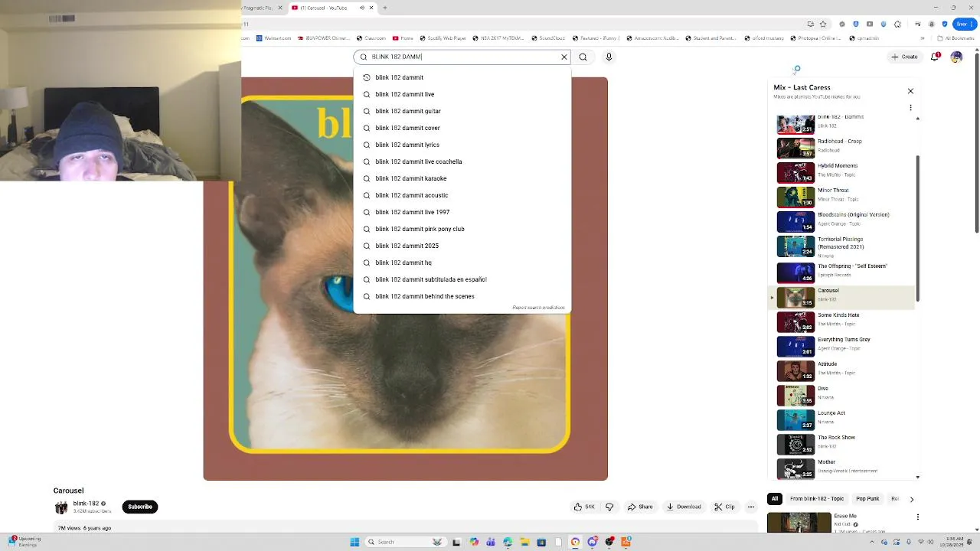Open more actions ellipsis under the video
The image size is (980, 551).
[x=751, y=507]
